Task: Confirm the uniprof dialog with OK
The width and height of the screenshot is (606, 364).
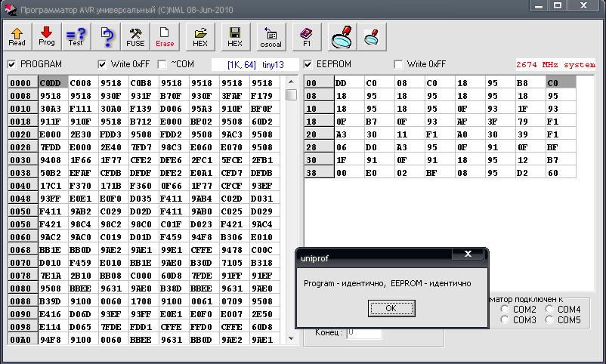Action: tap(391, 308)
